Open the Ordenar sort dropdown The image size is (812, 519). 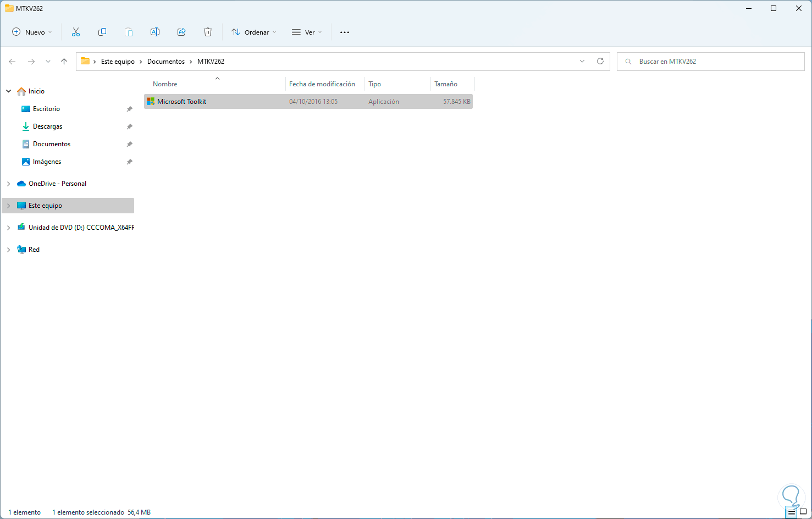pyautogui.click(x=253, y=32)
